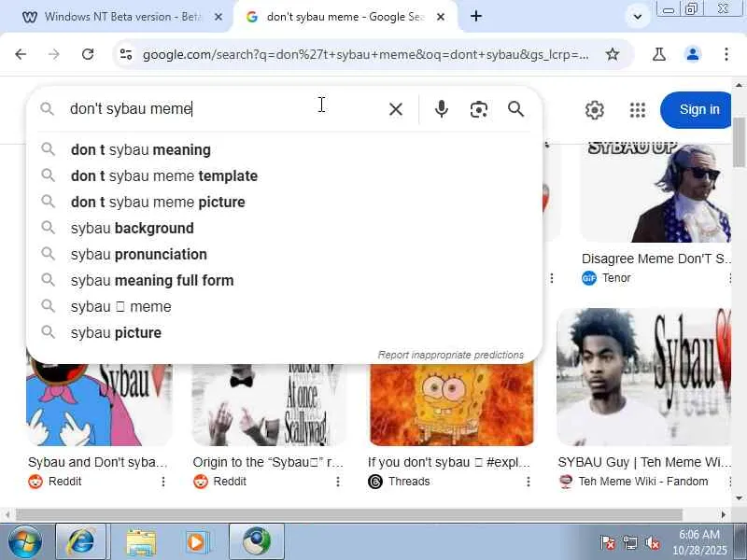Select the don't sybau meme Google Search tab
Screen dimensions: 747x560
(x=345, y=17)
